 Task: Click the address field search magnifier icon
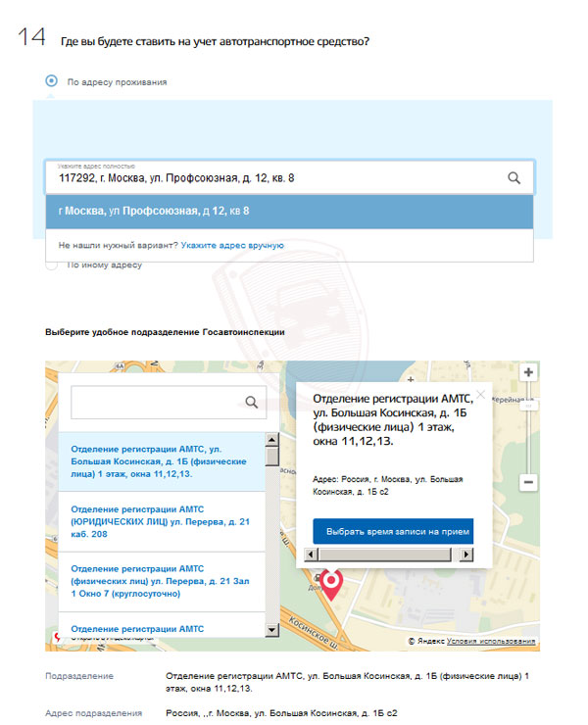[x=514, y=178]
